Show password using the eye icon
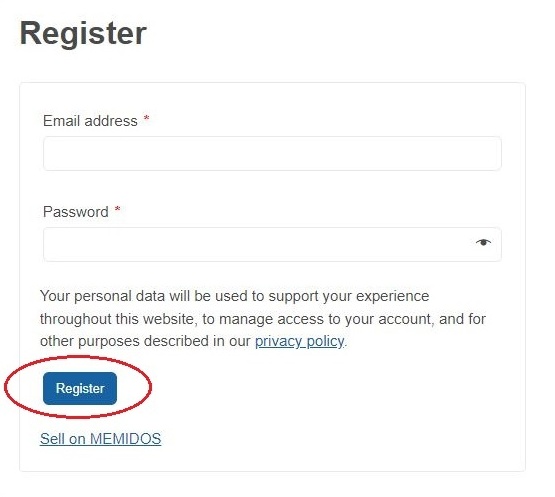This screenshot has width=555, height=497. pyautogui.click(x=483, y=242)
